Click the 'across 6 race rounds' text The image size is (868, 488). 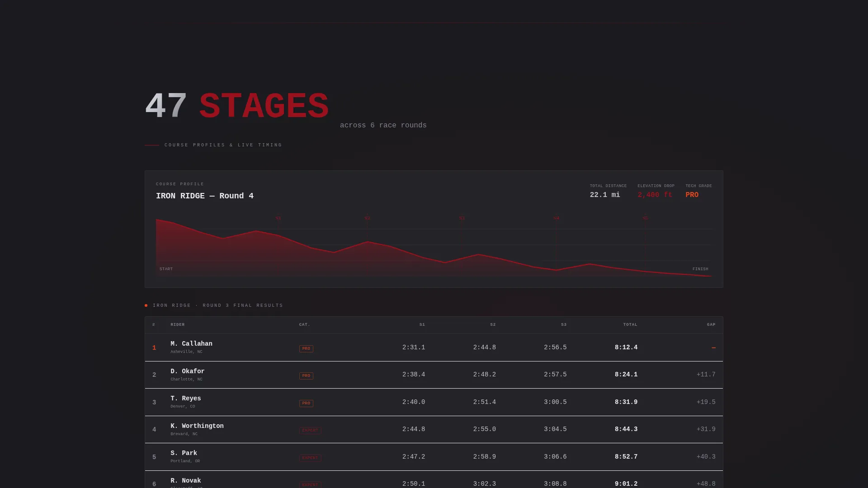[x=383, y=125]
